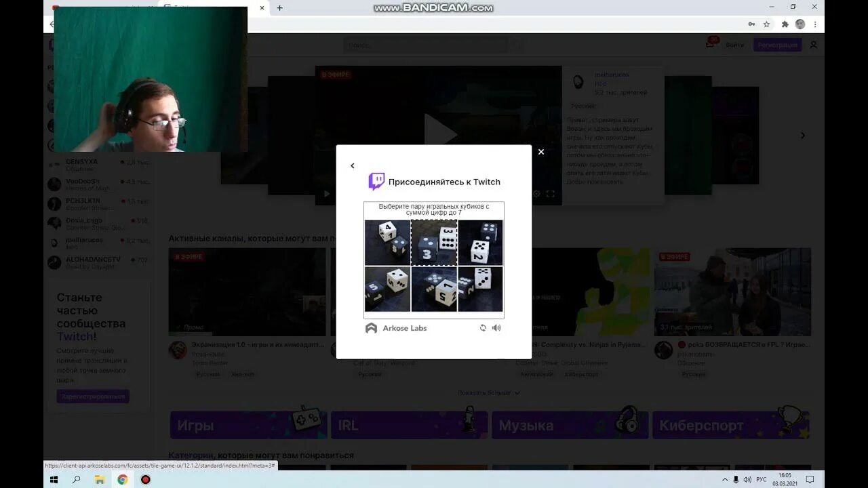Open the Музыка category banner

click(570, 425)
